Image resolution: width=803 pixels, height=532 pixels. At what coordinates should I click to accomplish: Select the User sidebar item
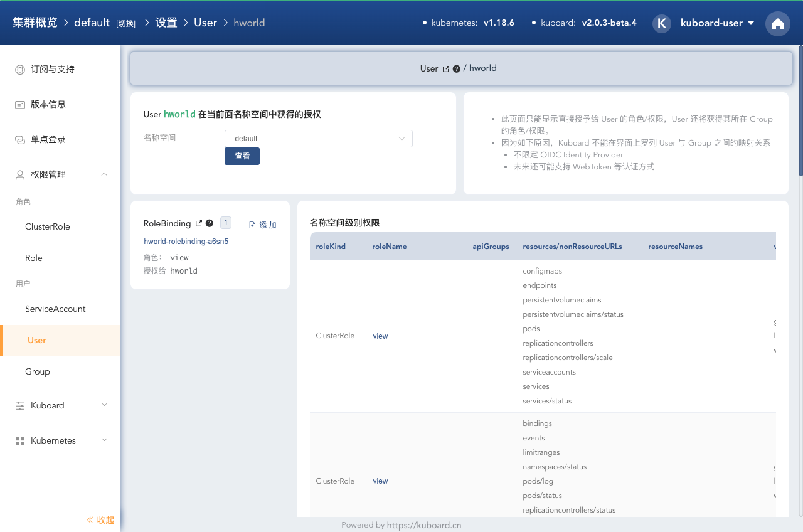60,340
